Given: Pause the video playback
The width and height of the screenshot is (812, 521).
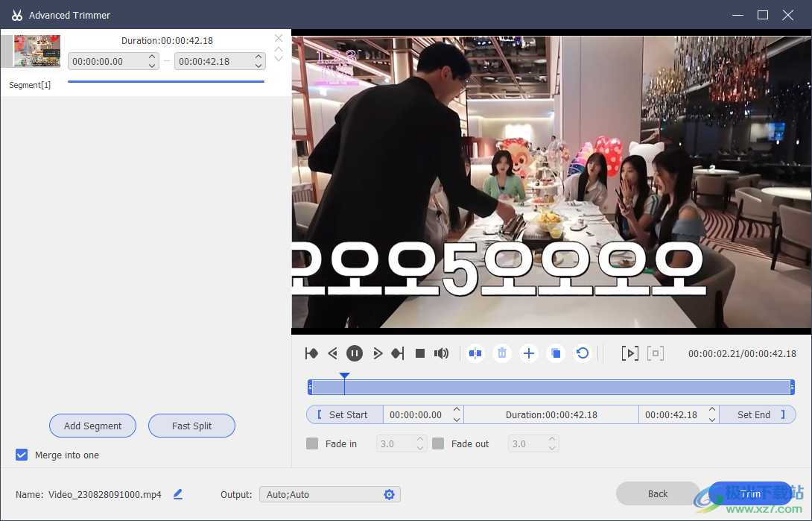Looking at the screenshot, I should [x=354, y=353].
